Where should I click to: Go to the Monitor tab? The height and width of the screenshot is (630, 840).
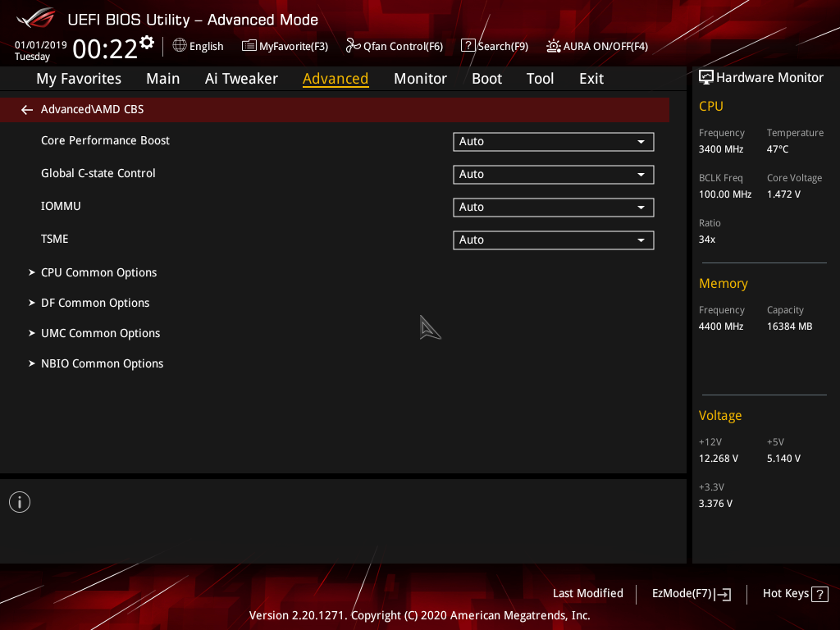click(x=420, y=79)
